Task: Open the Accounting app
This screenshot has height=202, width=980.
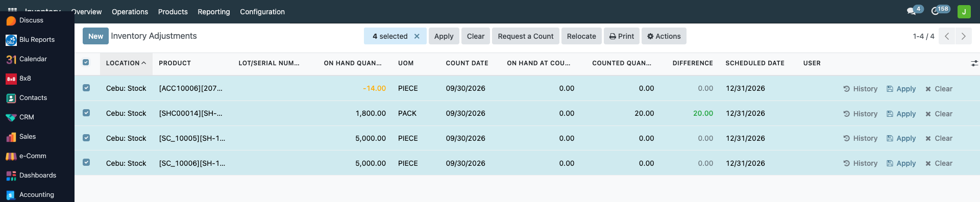Action: 31,195
